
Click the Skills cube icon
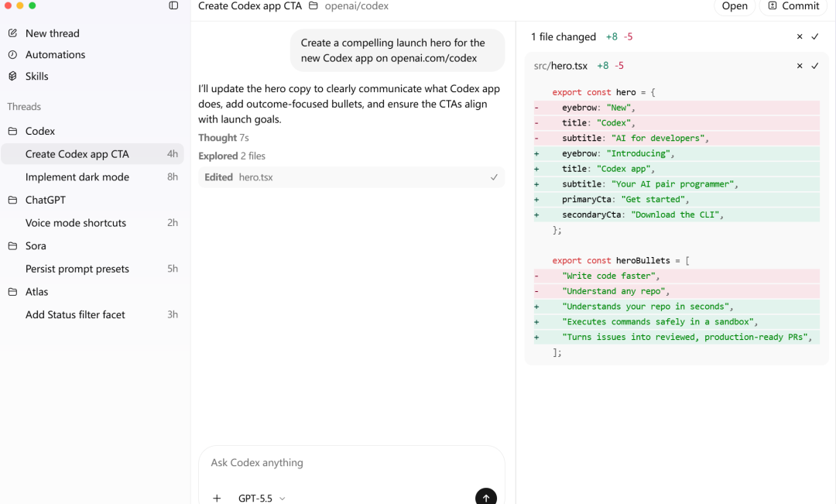[x=13, y=77]
